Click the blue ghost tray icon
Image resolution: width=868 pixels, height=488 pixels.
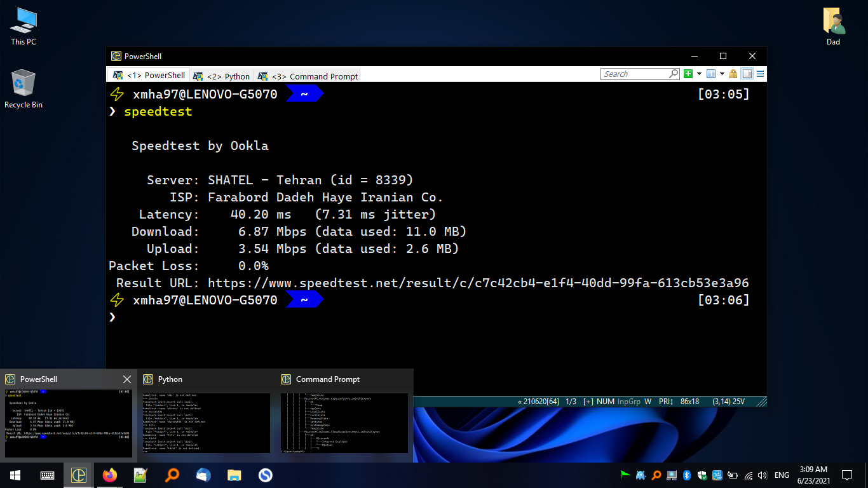641,475
